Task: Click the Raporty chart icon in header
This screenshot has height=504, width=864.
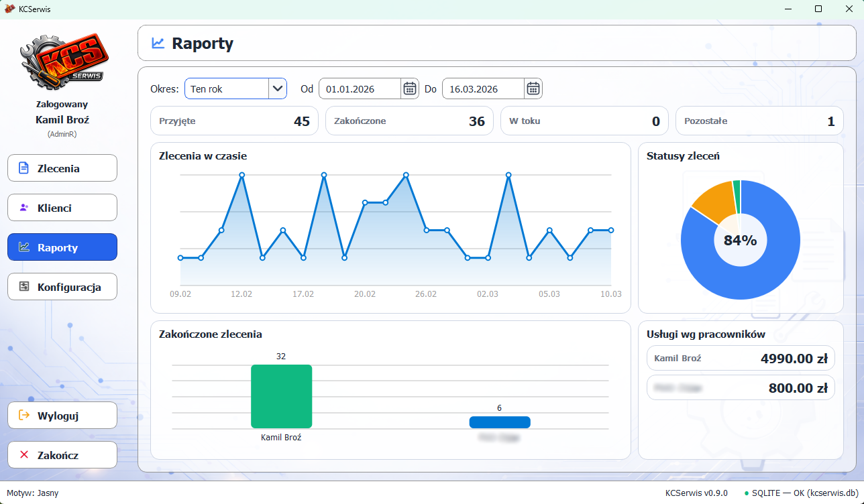Action: (158, 44)
